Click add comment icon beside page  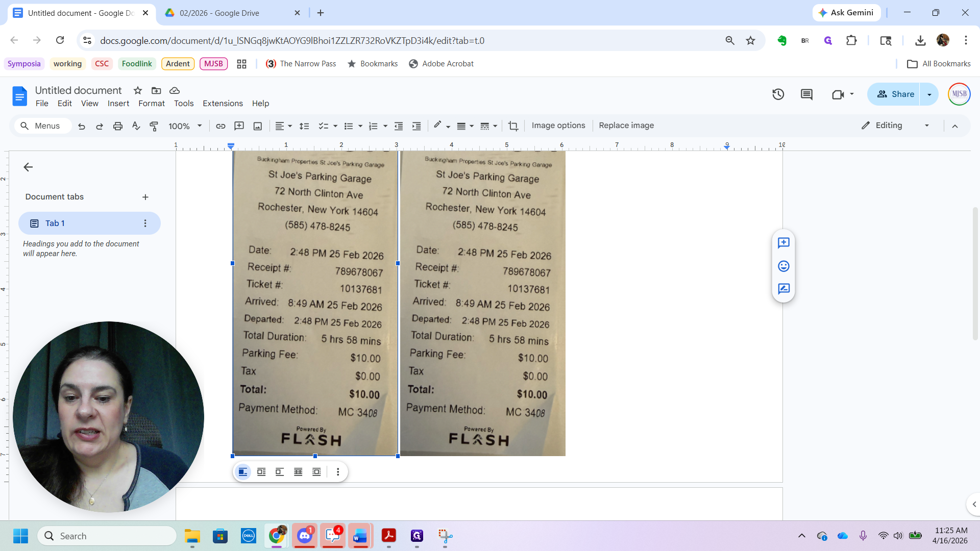pos(783,243)
